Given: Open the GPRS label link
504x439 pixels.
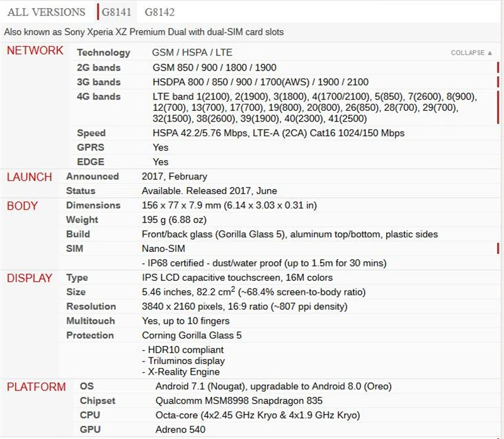Looking at the screenshot, I should pos(91,147).
